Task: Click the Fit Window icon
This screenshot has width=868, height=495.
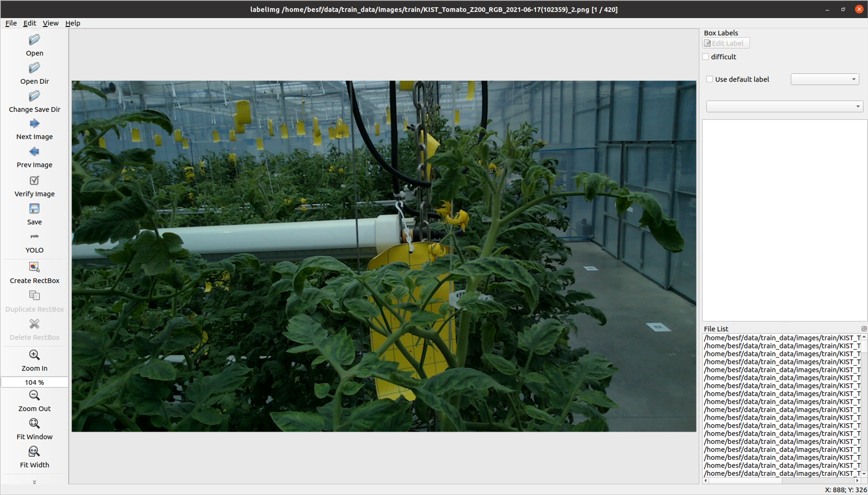Action: click(x=34, y=423)
